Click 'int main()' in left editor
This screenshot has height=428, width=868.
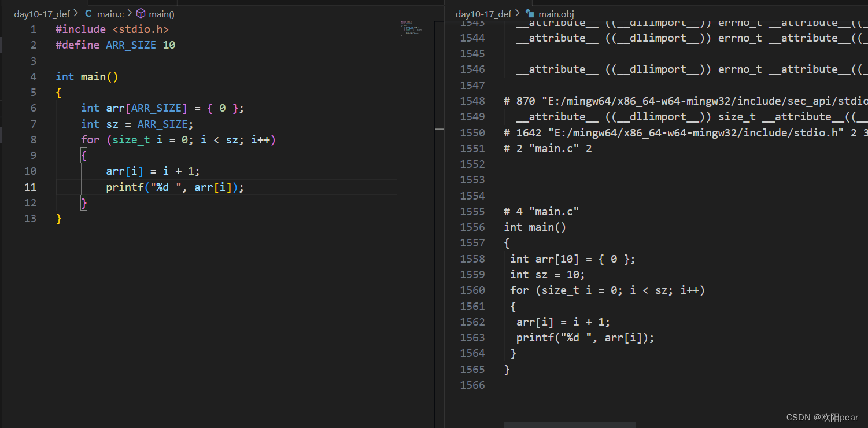(87, 76)
